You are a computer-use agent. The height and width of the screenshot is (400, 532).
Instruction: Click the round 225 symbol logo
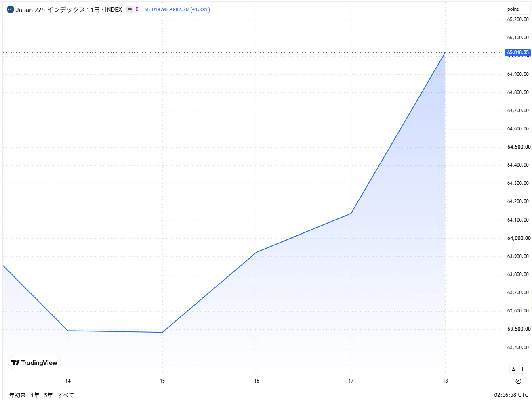click(11, 9)
